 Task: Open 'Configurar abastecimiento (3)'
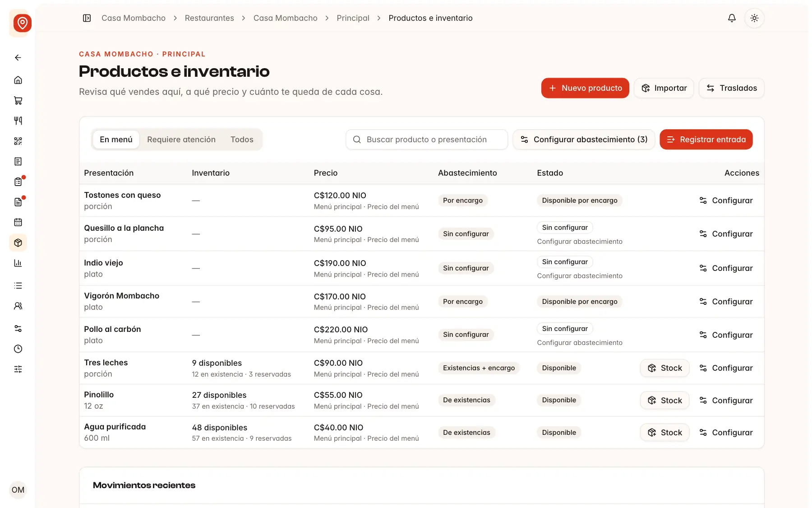pyautogui.click(x=584, y=140)
